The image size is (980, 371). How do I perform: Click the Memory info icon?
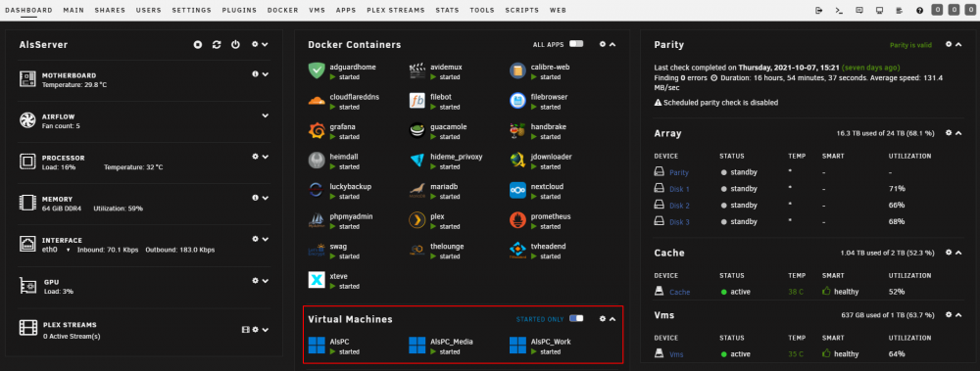point(255,198)
